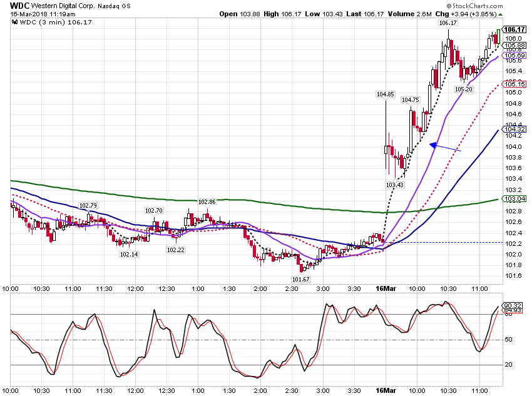
Task: Click the 102.86 swing high label
Action: (x=207, y=201)
